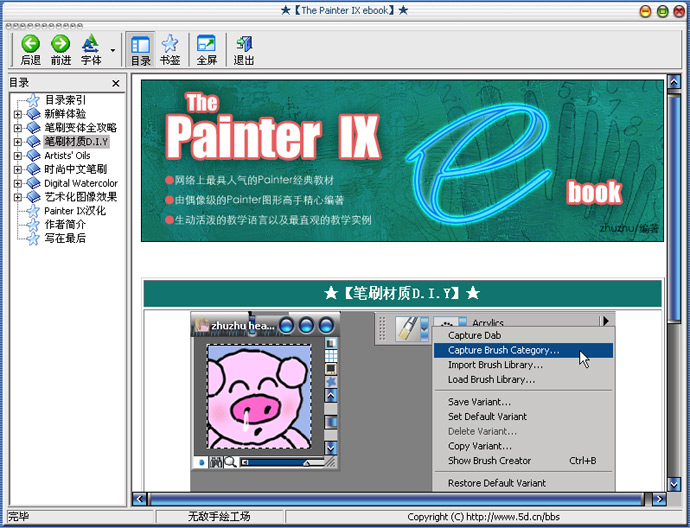Image resolution: width=690 pixels, height=528 pixels.
Task: Choose Import Brush Library from the menu
Action: point(495,365)
